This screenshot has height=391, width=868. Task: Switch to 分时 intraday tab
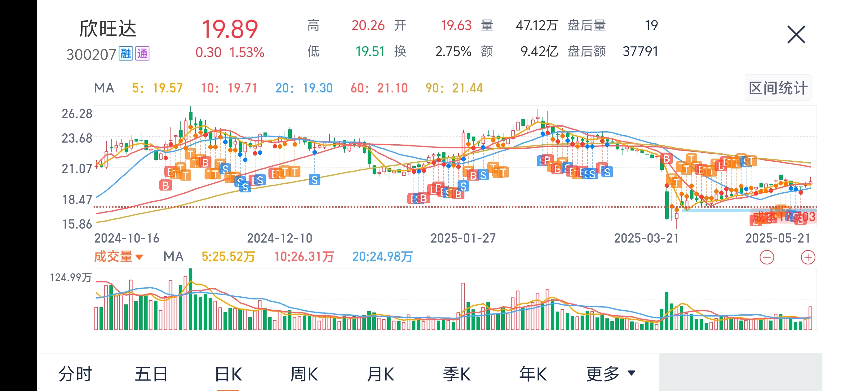coord(75,373)
